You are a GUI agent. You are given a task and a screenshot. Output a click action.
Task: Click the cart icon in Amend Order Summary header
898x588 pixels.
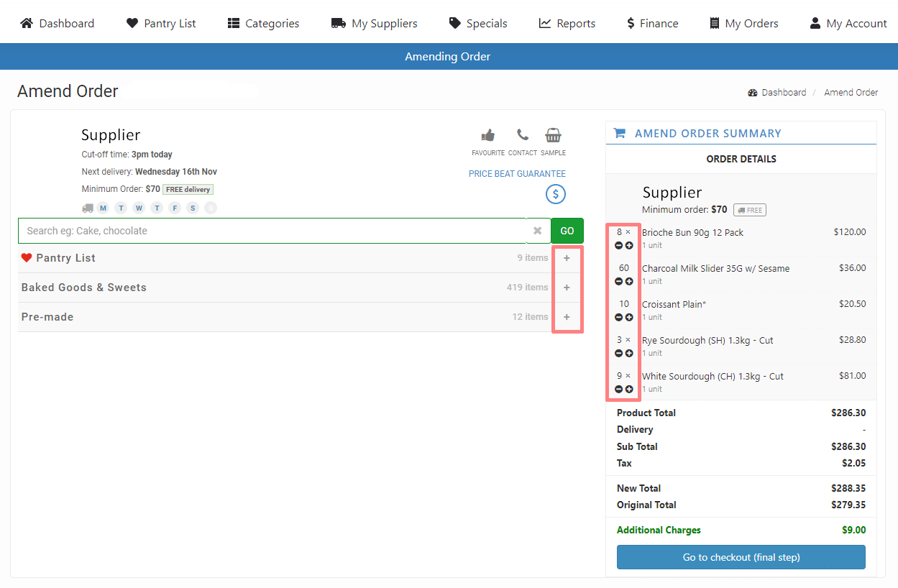tap(619, 132)
